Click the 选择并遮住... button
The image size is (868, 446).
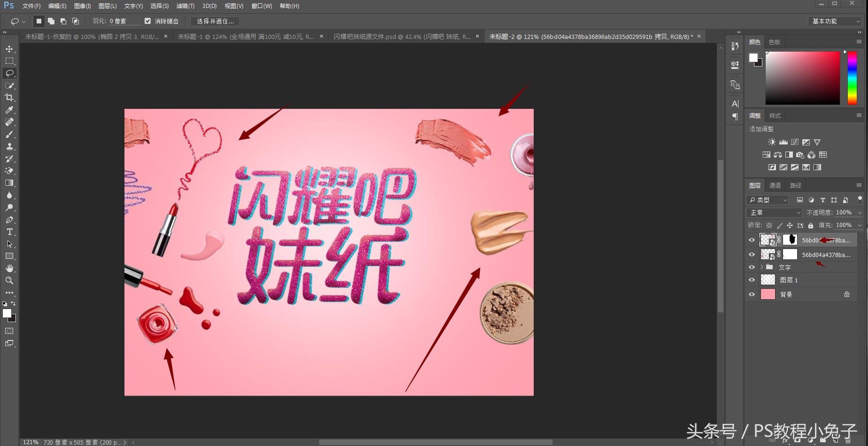point(215,21)
